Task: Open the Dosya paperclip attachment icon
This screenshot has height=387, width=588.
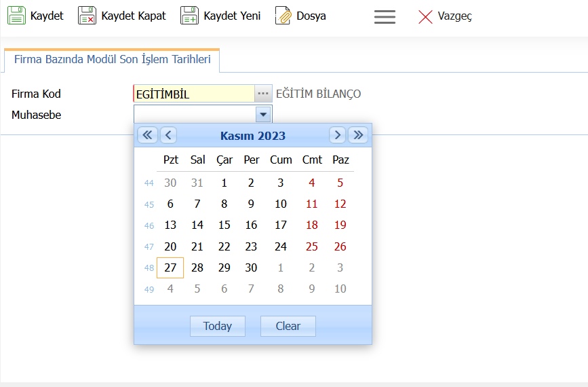Action: [283, 16]
